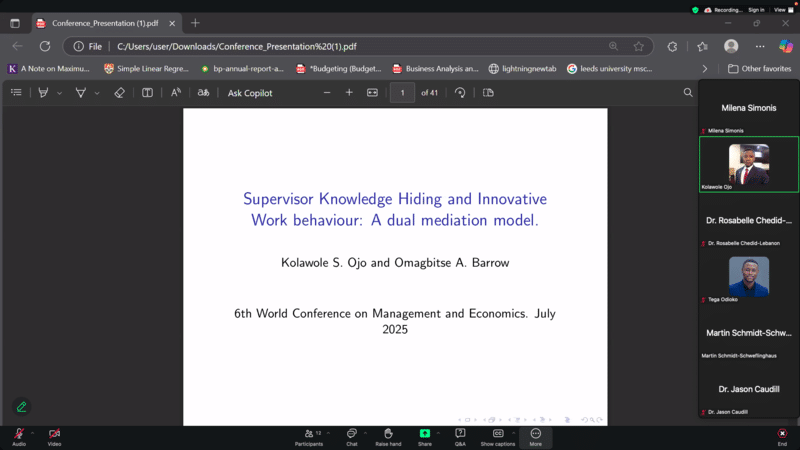
Task: Expand the bookmarks overflow chevron
Action: tap(705, 69)
